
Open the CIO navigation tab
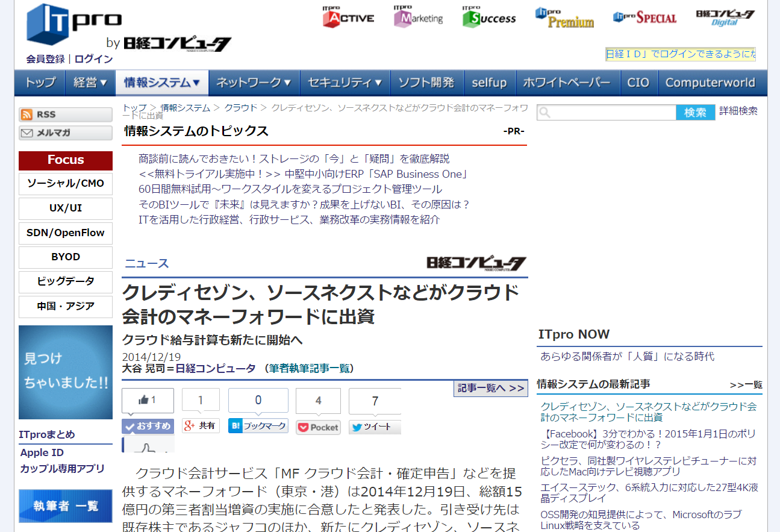point(638,83)
